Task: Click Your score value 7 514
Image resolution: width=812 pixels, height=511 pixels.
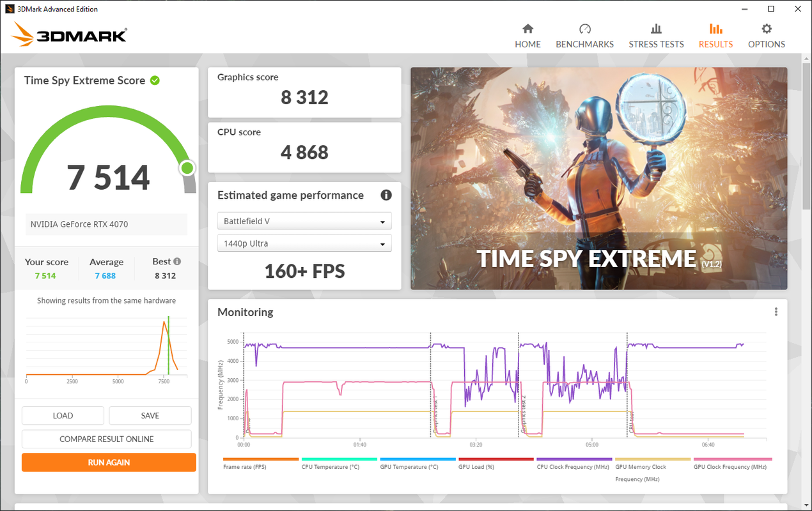Action: [x=45, y=276]
